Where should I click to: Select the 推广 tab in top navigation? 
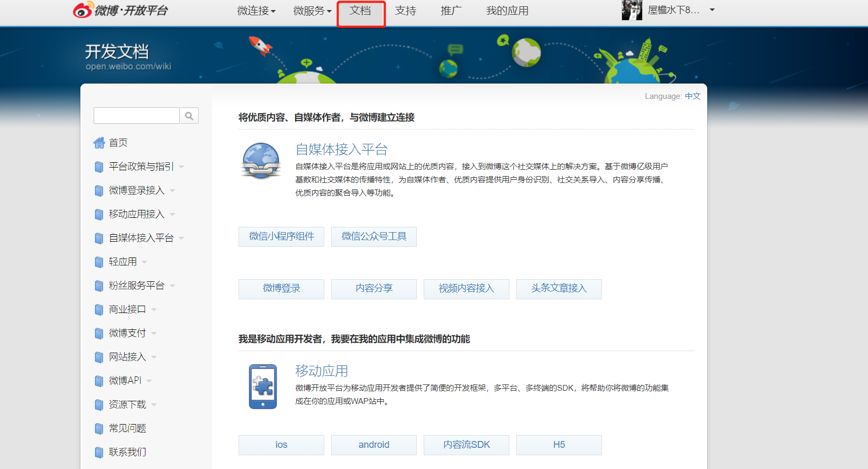click(x=451, y=11)
